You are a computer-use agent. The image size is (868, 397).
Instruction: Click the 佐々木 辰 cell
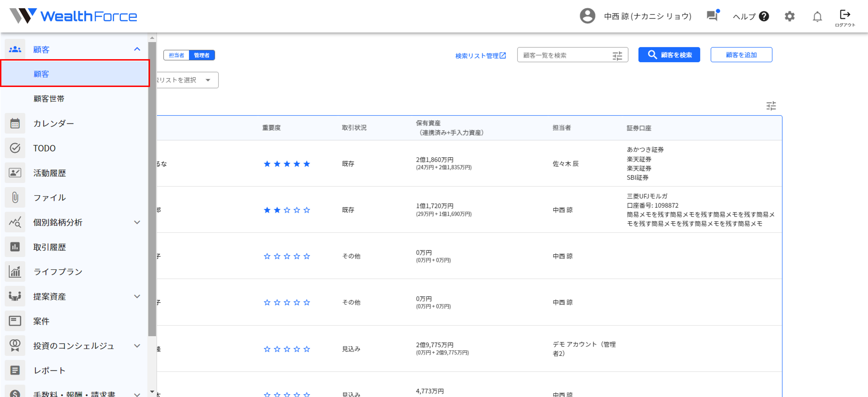tap(565, 164)
